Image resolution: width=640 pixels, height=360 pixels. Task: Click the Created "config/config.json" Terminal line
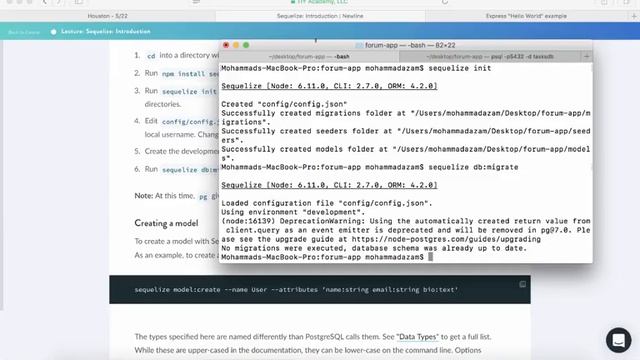click(284, 104)
